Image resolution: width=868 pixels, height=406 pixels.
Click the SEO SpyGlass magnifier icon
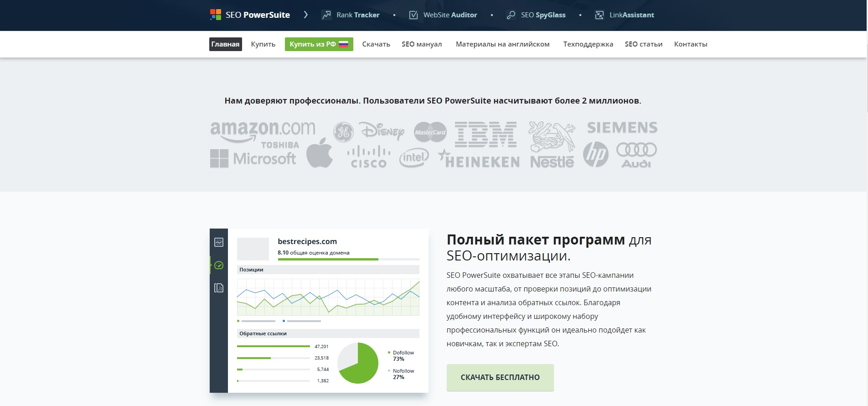coord(511,15)
